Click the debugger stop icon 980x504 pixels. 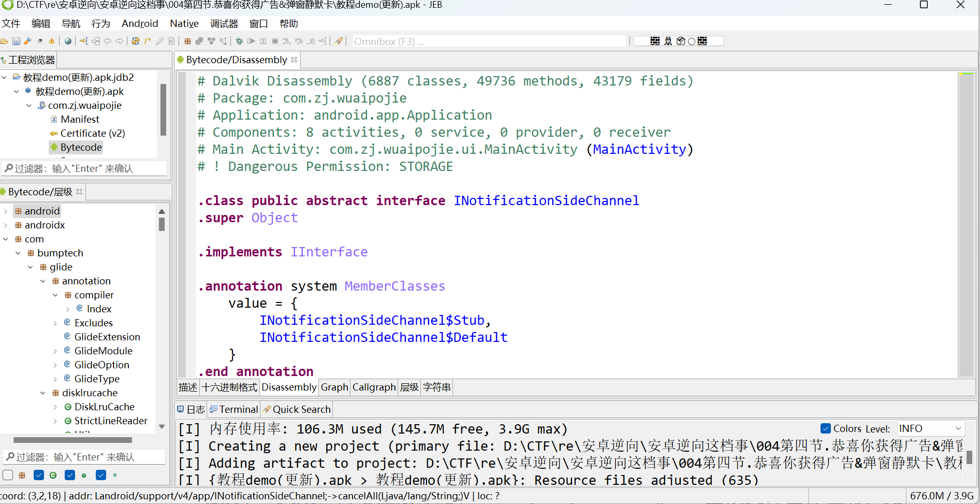(x=275, y=41)
